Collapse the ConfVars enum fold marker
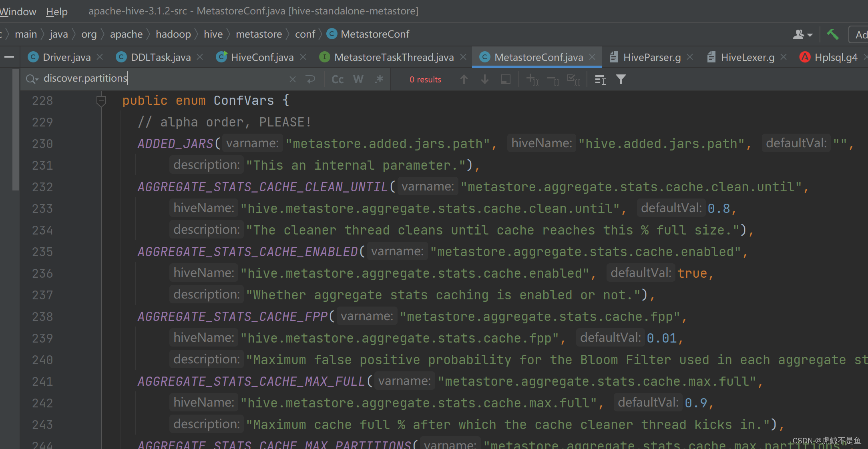 tap(101, 100)
